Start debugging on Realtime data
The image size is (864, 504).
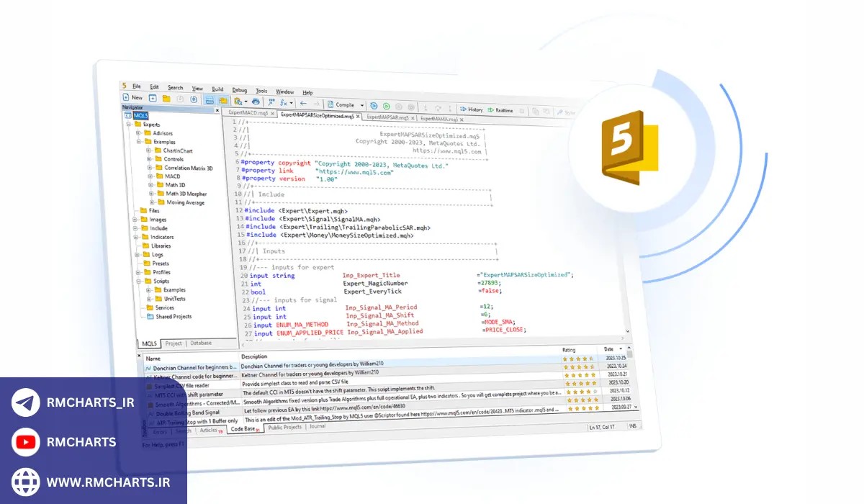(500, 110)
